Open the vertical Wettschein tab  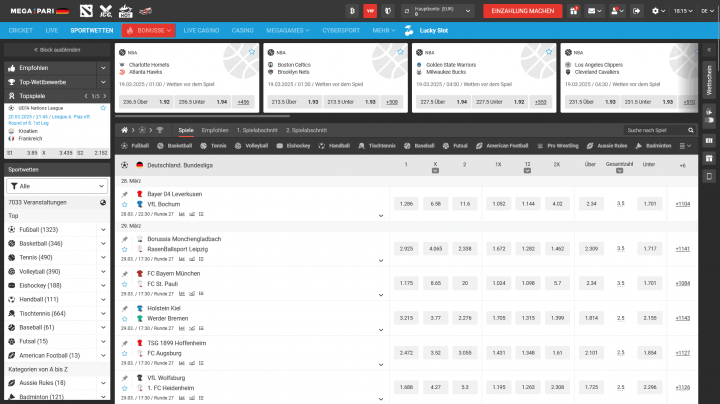point(709,79)
